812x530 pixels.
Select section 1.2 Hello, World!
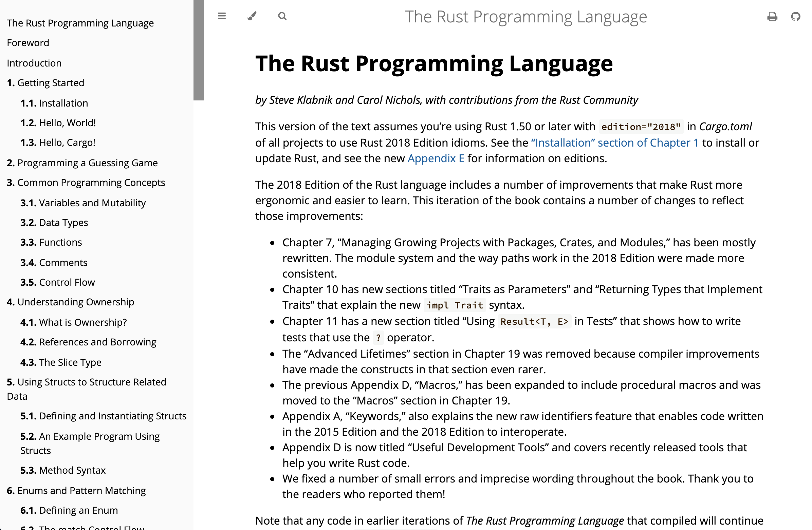pyautogui.click(x=58, y=123)
